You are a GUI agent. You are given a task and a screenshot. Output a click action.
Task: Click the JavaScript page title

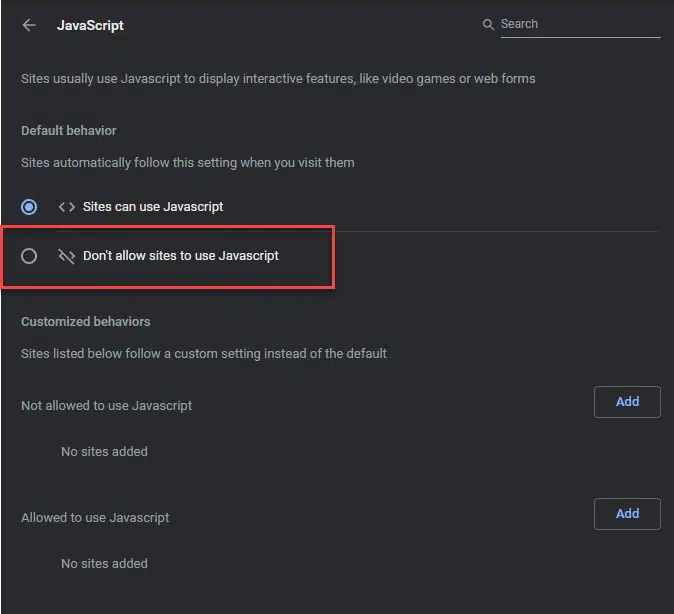pos(90,25)
